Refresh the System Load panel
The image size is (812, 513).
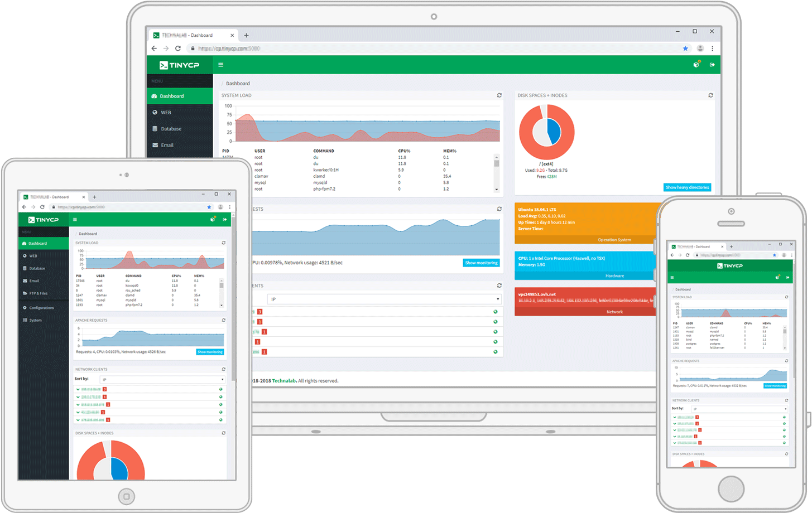click(x=499, y=95)
